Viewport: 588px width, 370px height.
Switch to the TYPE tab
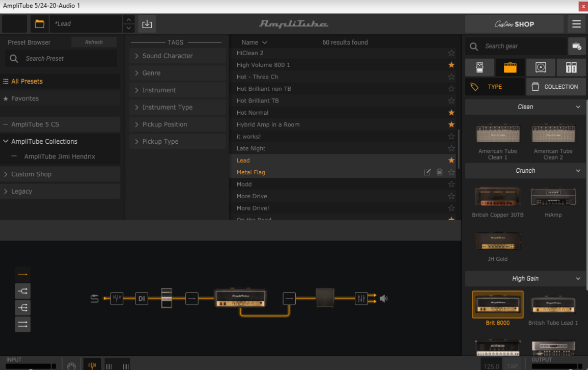495,87
